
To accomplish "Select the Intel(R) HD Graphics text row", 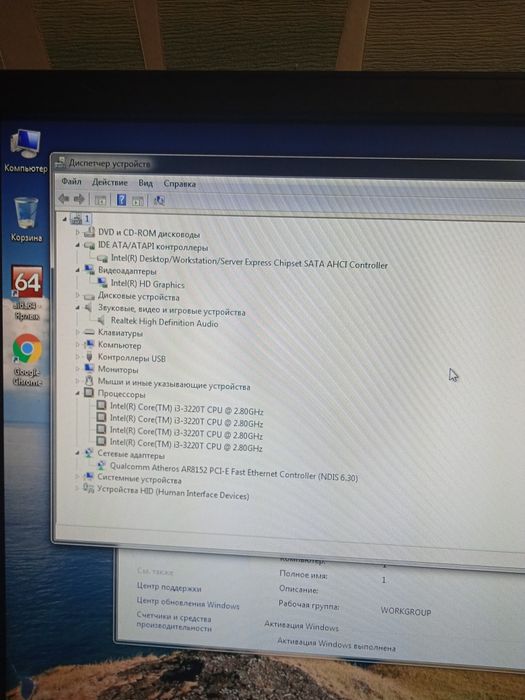I will (x=147, y=284).
